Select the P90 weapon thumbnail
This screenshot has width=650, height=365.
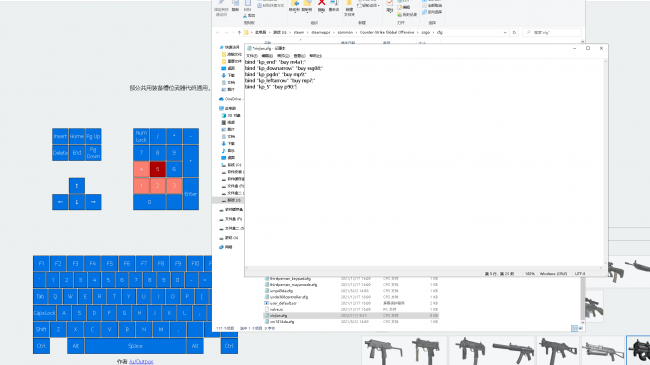638,350
